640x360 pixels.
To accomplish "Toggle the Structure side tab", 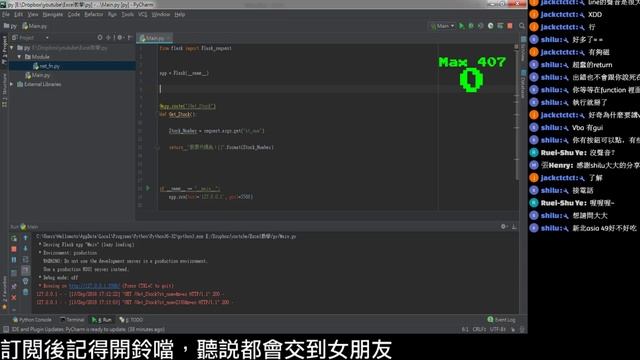I will click(4, 91).
